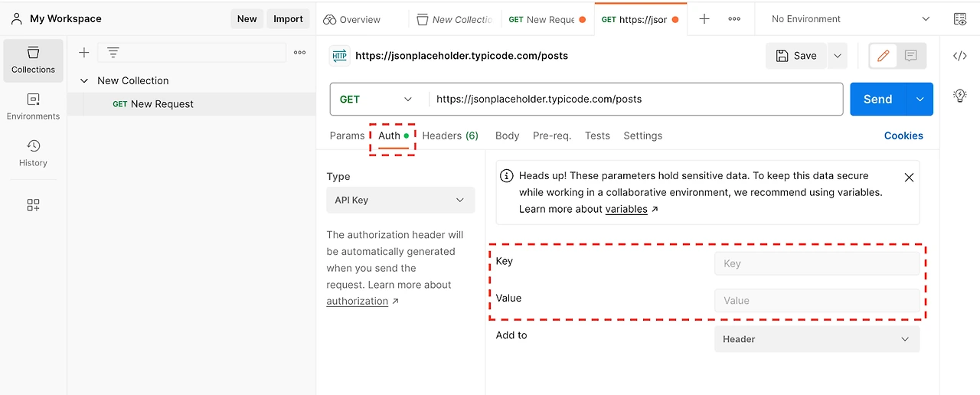Screen dimensions: 980x395
Task: Open the lightbulb related info icon
Action: pyautogui.click(x=960, y=96)
